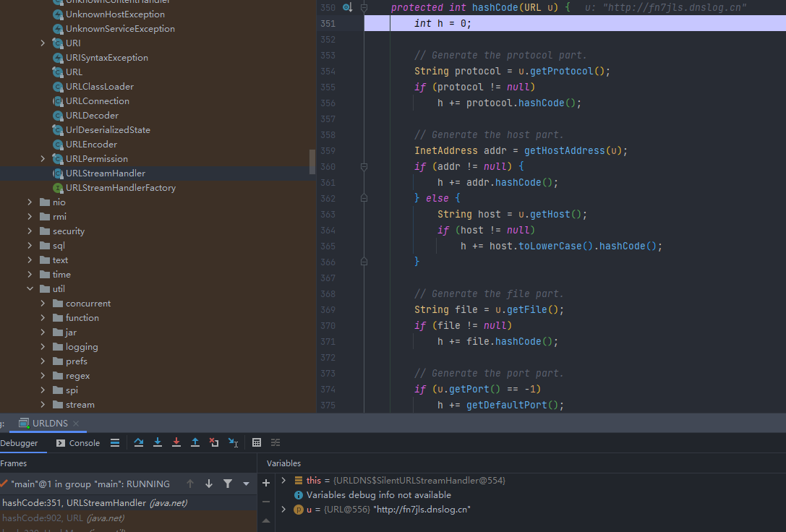Click line number 356 in gutter
This screenshot has height=532, width=786.
tap(328, 103)
